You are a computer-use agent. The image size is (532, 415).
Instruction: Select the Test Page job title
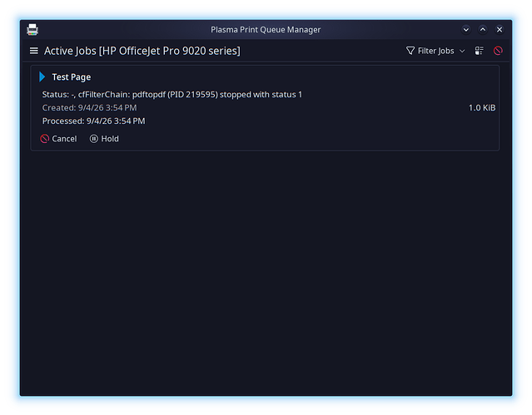pos(72,77)
